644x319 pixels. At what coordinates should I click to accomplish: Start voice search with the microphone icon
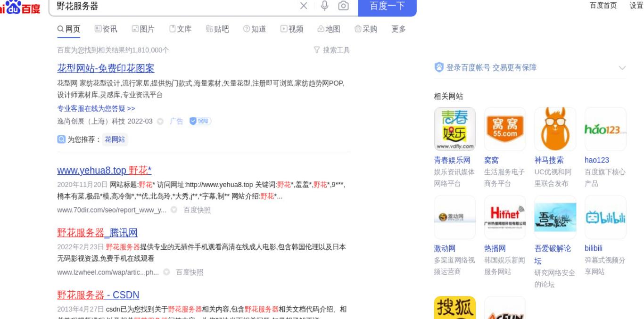point(324,6)
